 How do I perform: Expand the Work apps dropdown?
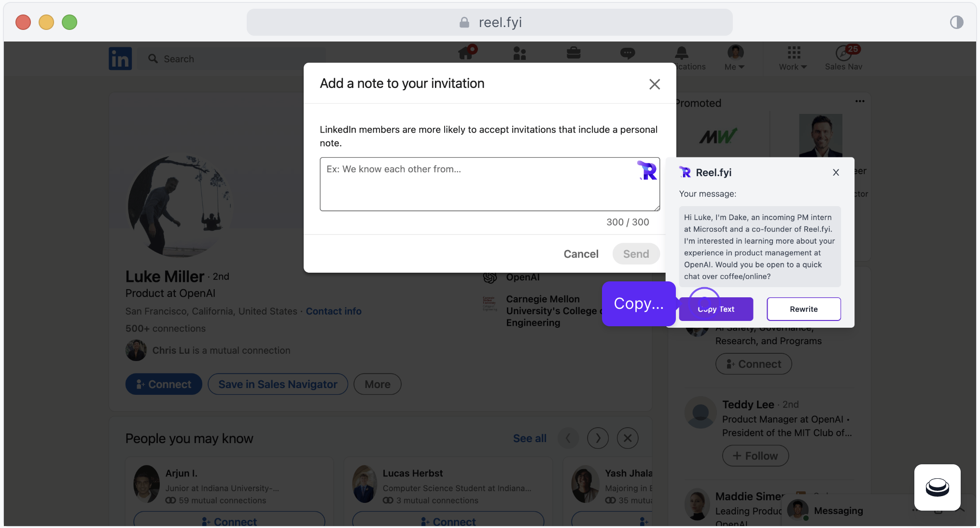pyautogui.click(x=793, y=58)
